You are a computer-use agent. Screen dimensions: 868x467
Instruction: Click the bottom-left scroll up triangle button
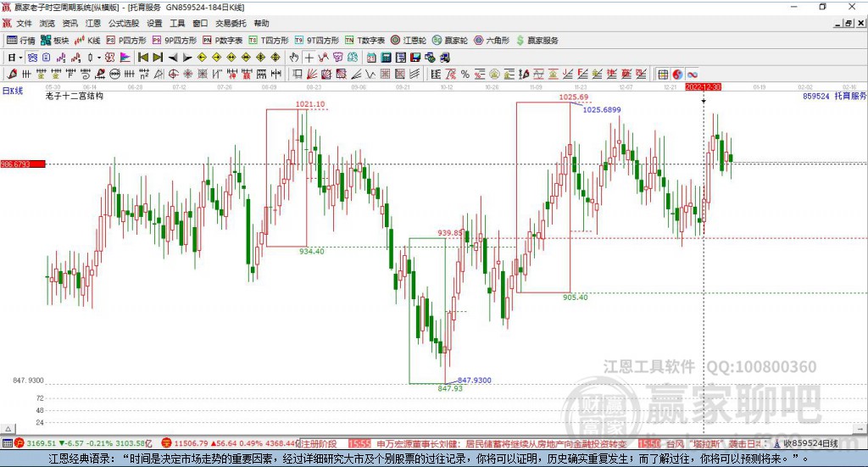click(8, 429)
